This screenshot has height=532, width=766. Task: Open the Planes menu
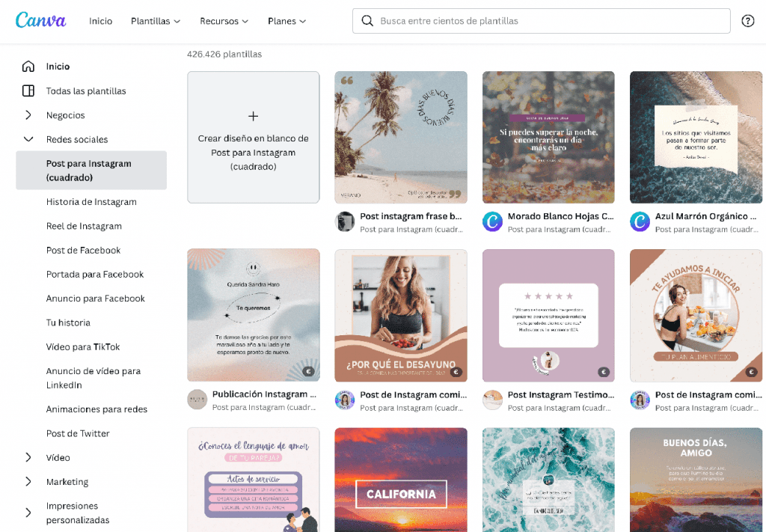(x=287, y=21)
